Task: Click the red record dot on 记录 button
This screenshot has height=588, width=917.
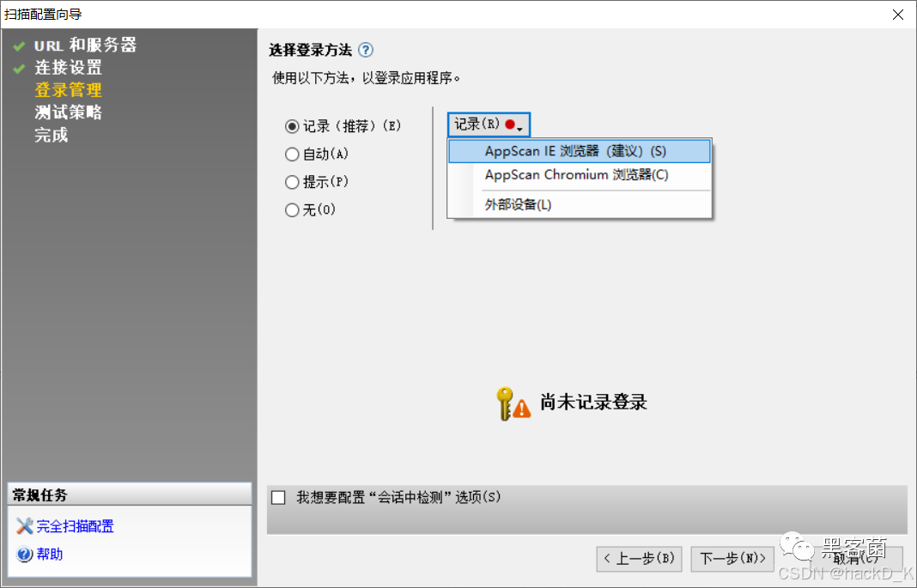Action: click(510, 124)
